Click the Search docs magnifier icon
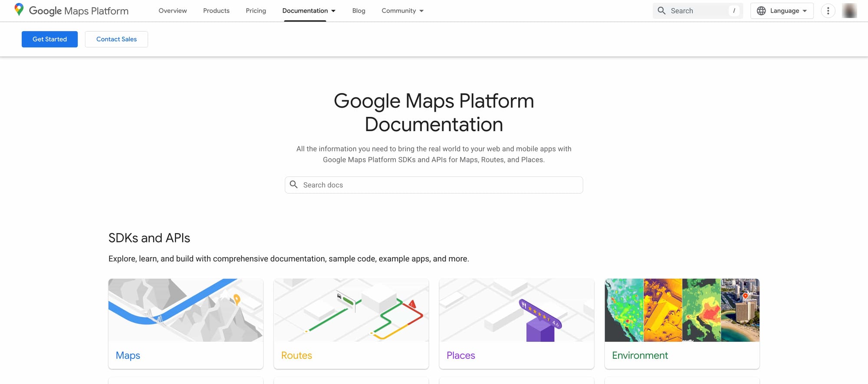868x384 pixels. [294, 185]
